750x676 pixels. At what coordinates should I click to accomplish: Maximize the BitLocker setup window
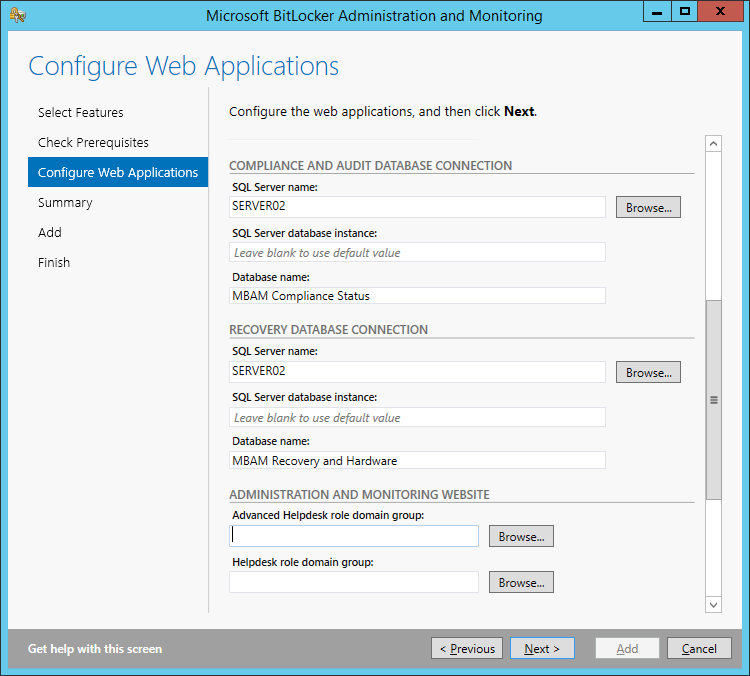(684, 11)
